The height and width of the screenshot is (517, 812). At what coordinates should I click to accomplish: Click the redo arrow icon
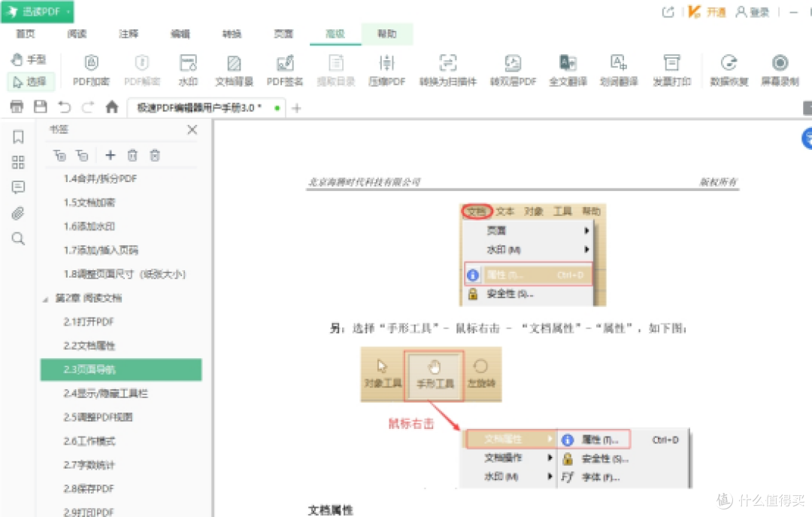point(88,108)
